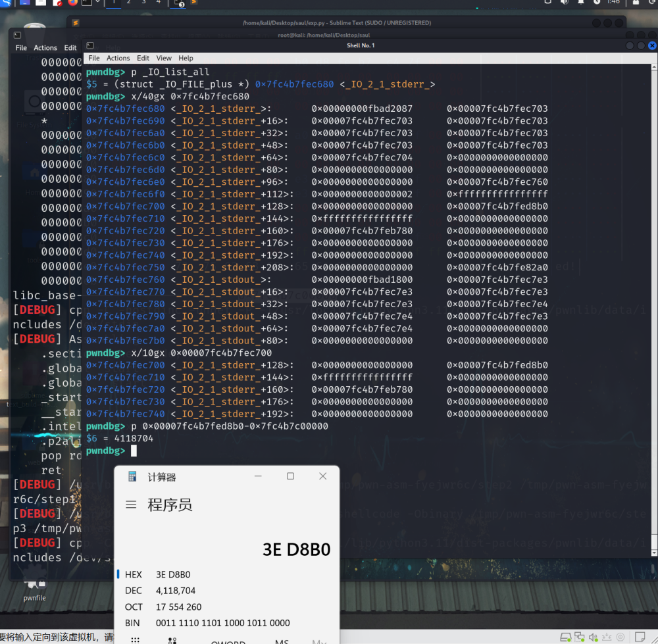Open the full keypad in the calculator
Image resolution: width=658 pixels, height=644 pixels.
[x=135, y=640]
